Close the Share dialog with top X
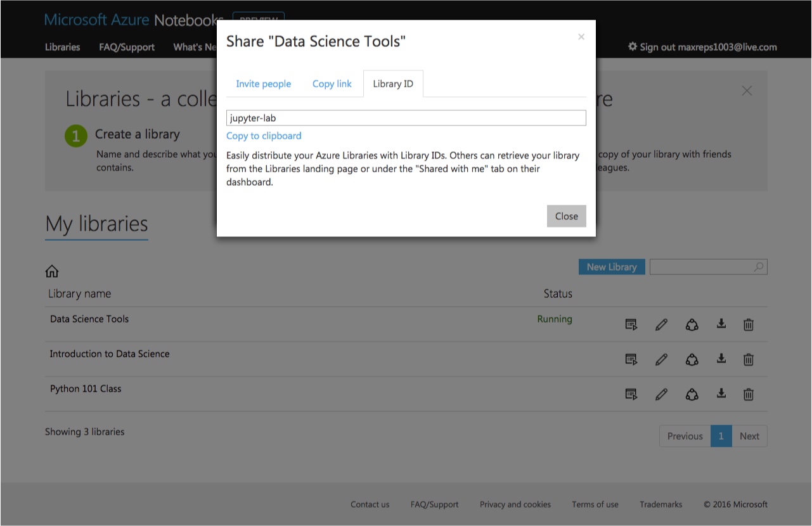Screen dimensions: 812x526 tap(581, 37)
